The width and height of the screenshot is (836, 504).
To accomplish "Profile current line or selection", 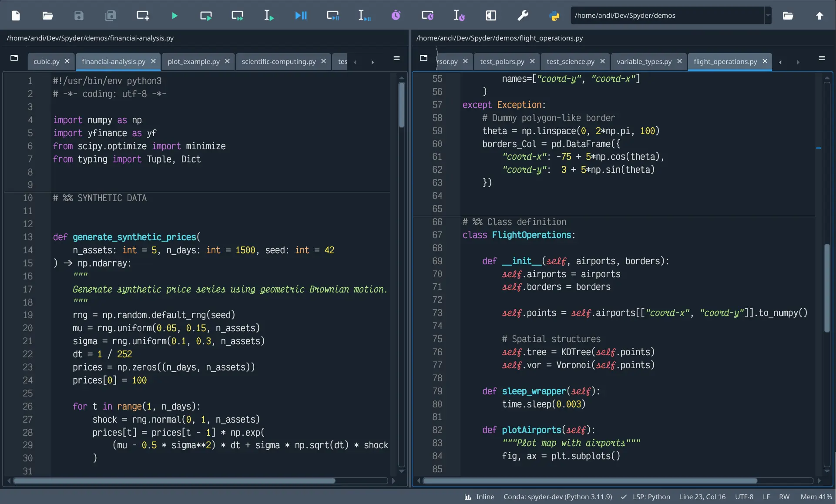I will click(459, 16).
